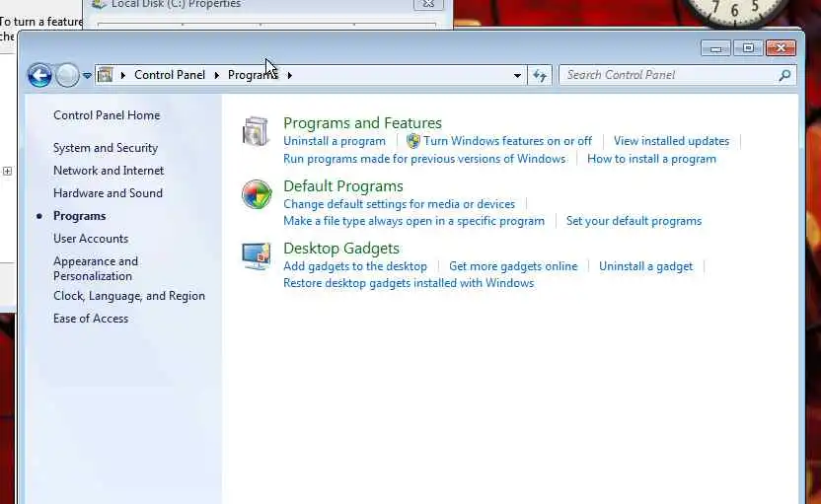The height and width of the screenshot is (504, 821).
Task: Select Programs in the left pane
Action: coord(80,216)
